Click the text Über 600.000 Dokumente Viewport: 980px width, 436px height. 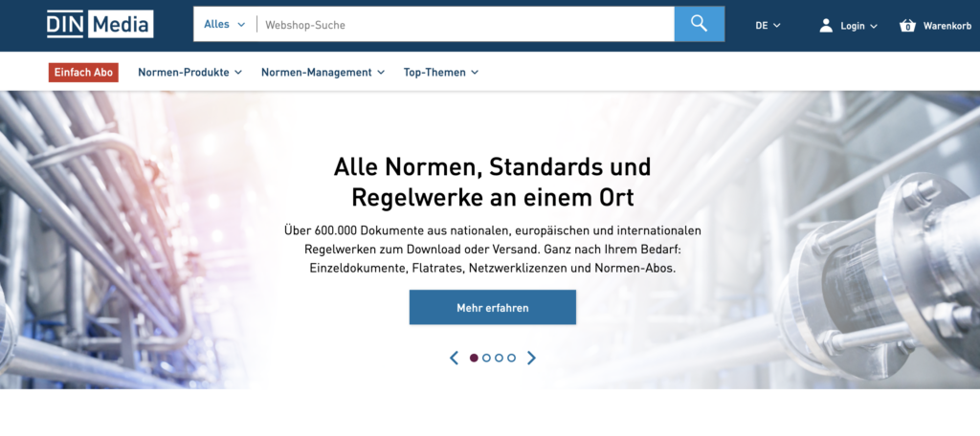[352, 230]
